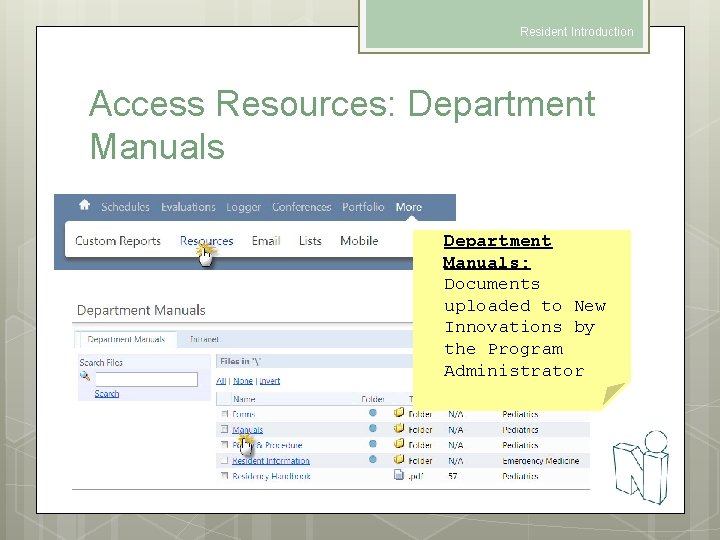Check the Forms row checkbox
This screenshot has width=720, height=540.
[225, 414]
